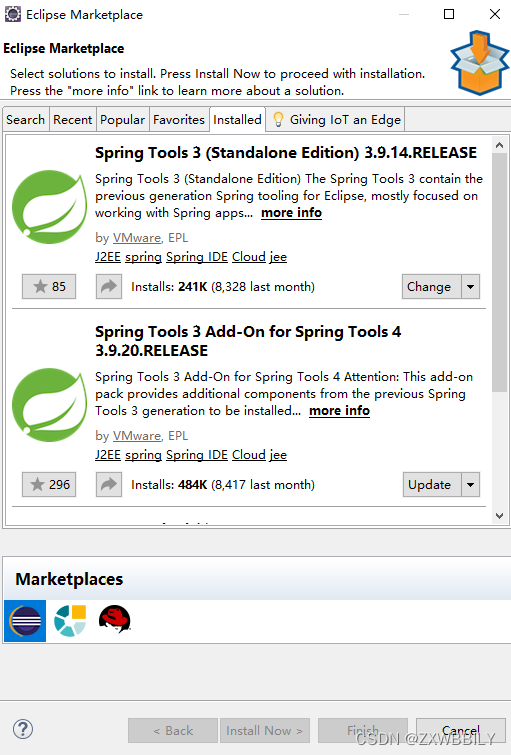Open the Giving IoT an Edge tab
The image size is (511, 755).
pyautogui.click(x=336, y=119)
